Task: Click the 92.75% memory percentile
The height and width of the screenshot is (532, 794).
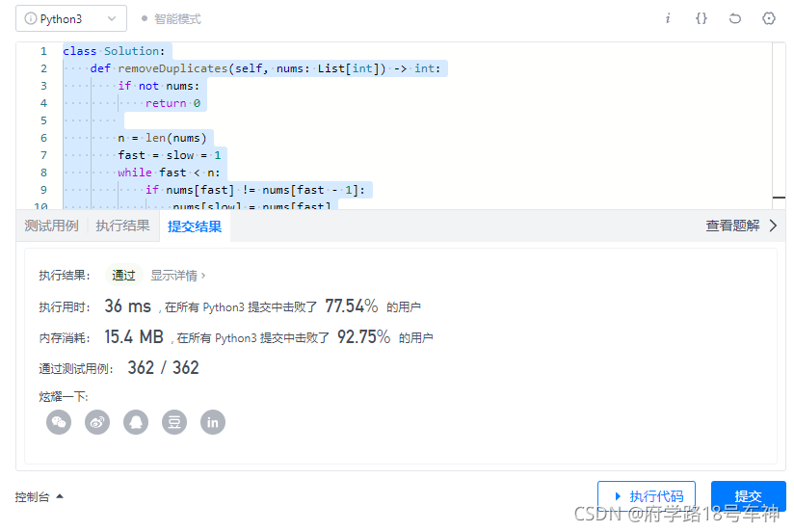Action: (x=363, y=337)
